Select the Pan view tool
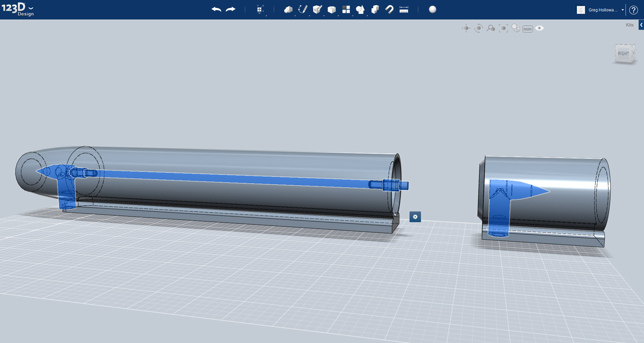The height and width of the screenshot is (343, 644). pos(466,29)
